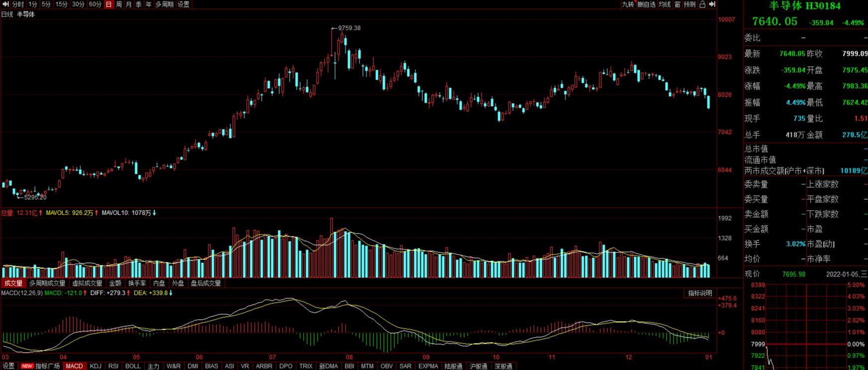Image resolution: width=868 pixels, height=370 pixels.
Task: Toggle the 九转 indicator overlay
Action: [628, 4]
